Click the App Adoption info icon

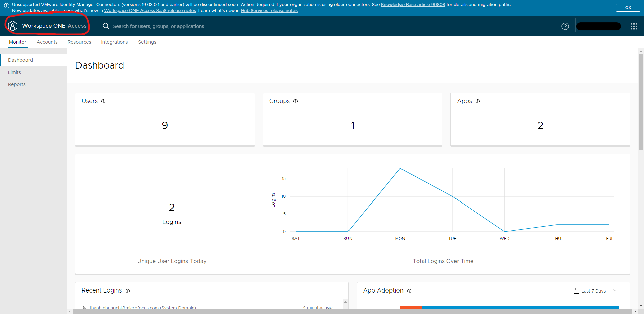click(x=409, y=291)
